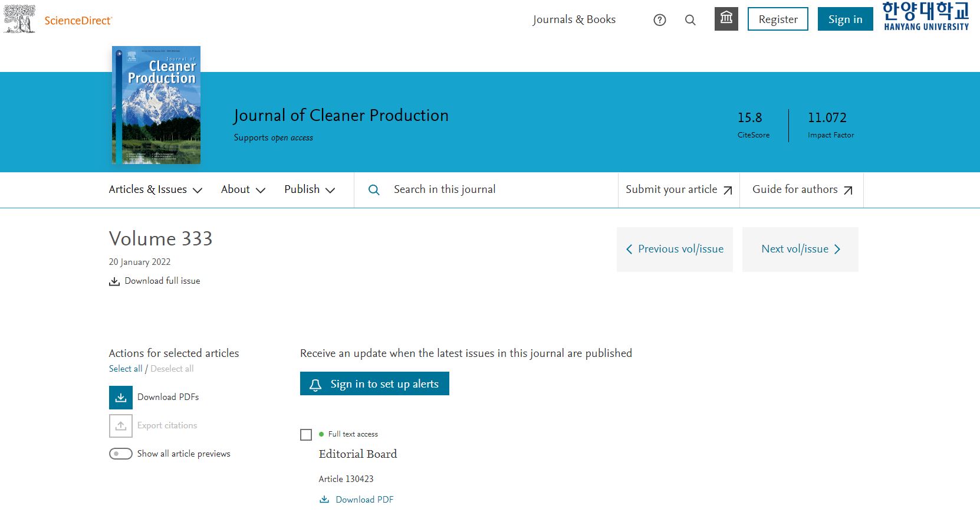Click the Hanyang University logo

925,17
